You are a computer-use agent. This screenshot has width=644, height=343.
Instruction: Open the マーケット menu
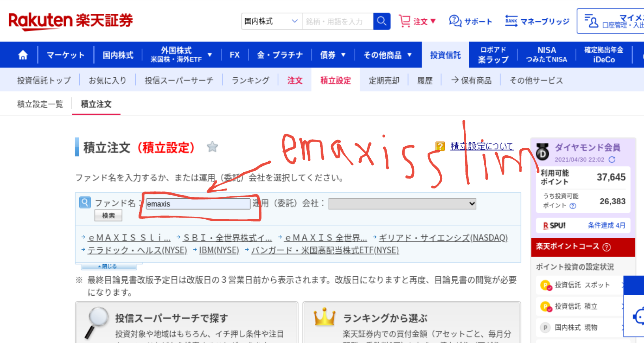(x=66, y=55)
